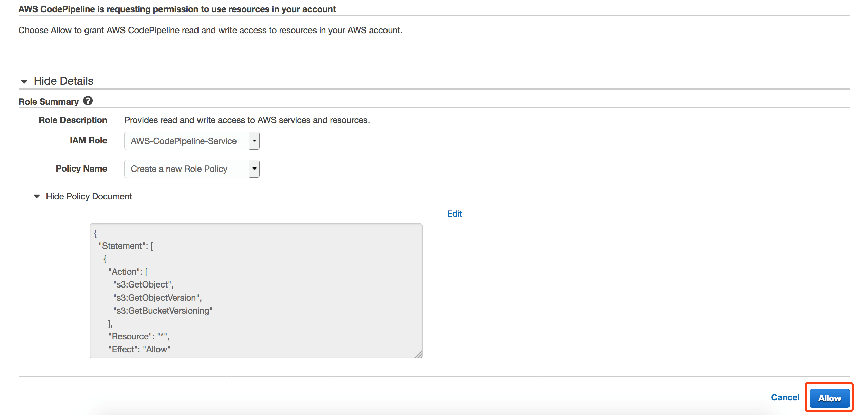Viewport: 868px width, 415px height.
Task: Select the AWS-CodePipeline-Service role box
Action: (x=192, y=141)
